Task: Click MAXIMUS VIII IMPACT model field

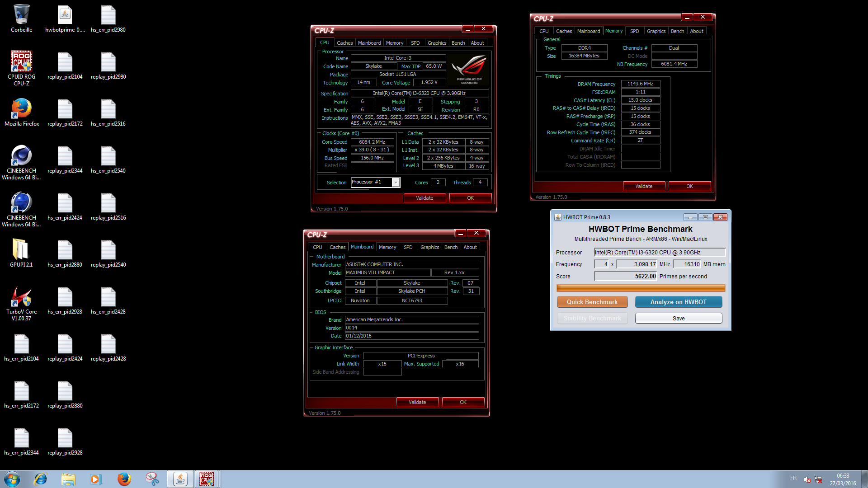Action: click(x=387, y=272)
